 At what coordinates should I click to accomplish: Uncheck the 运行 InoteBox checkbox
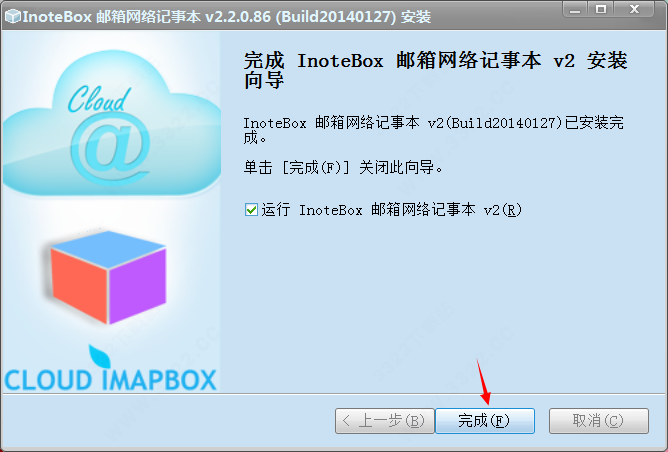point(251,210)
